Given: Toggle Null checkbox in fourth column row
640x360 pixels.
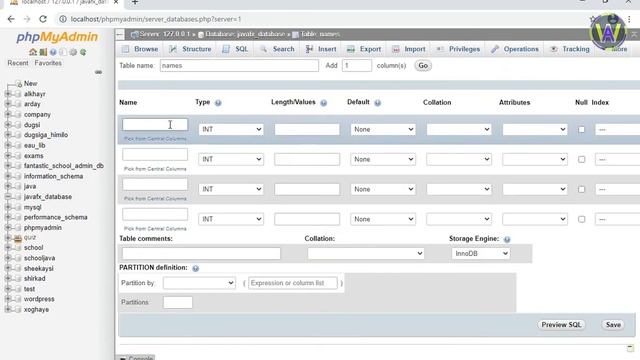Looking at the screenshot, I should coord(581,219).
